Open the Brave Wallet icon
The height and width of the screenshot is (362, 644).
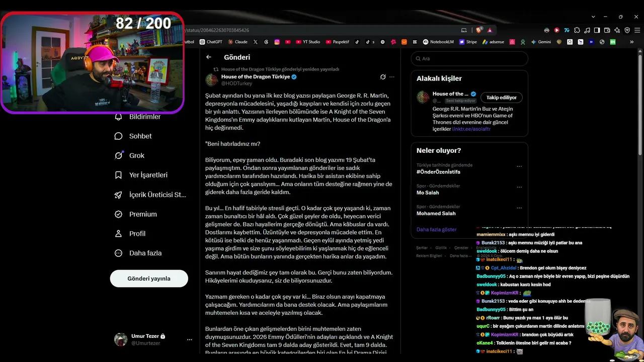point(607,30)
